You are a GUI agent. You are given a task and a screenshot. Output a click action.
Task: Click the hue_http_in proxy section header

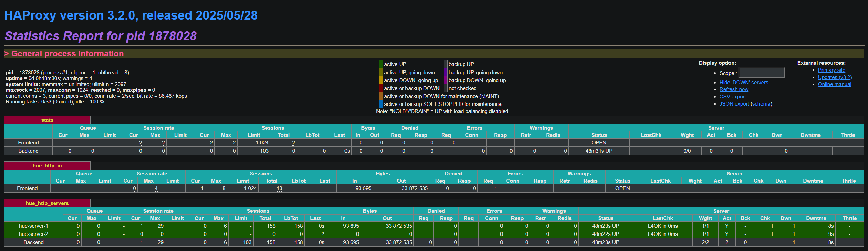point(47,166)
